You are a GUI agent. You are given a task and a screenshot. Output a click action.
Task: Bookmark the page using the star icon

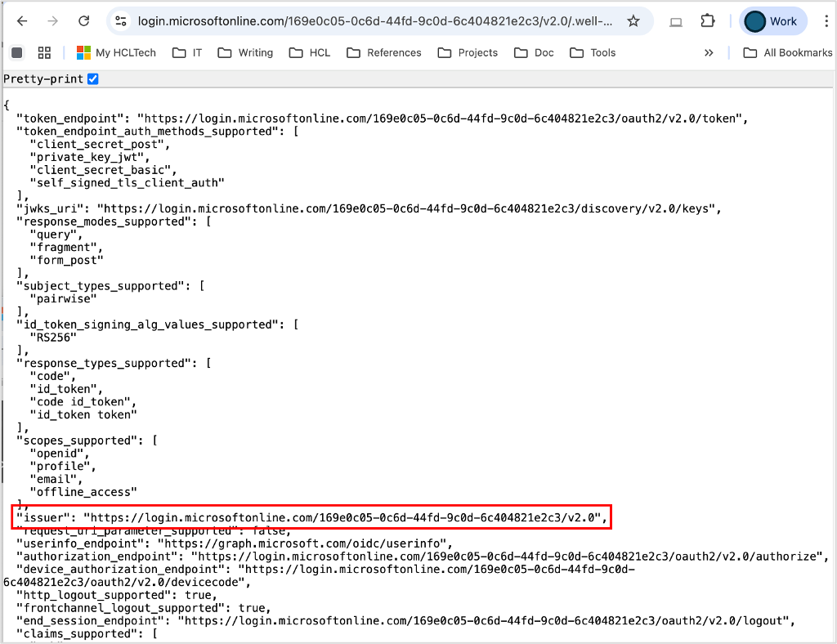(634, 21)
